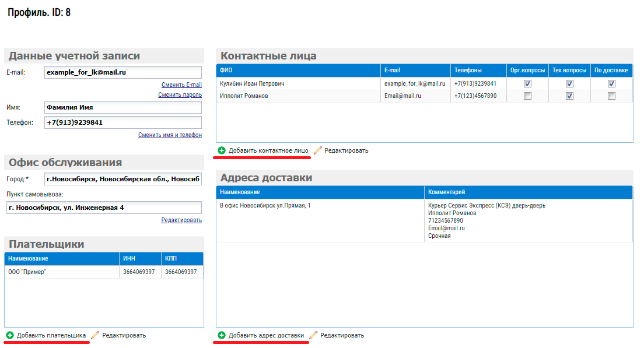The height and width of the screenshot is (348, 644).
Task: Click pencil edit icon under Плательщики table
Action: [96, 335]
